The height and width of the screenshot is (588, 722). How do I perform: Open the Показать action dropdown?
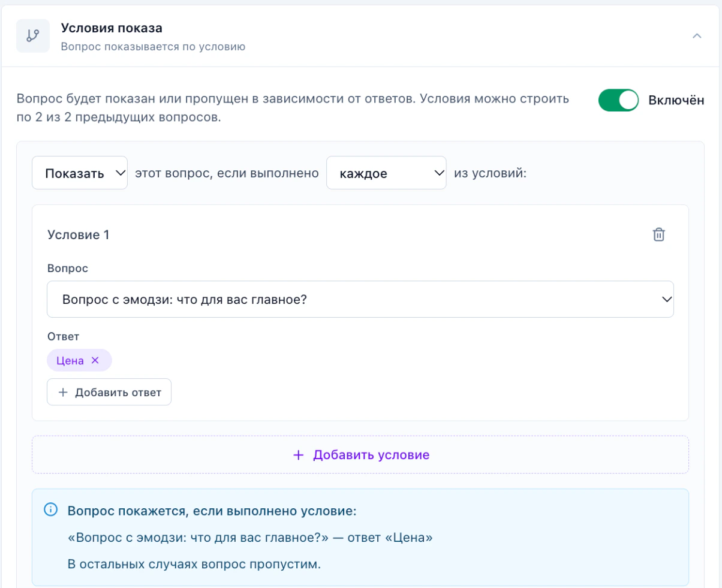[80, 173]
